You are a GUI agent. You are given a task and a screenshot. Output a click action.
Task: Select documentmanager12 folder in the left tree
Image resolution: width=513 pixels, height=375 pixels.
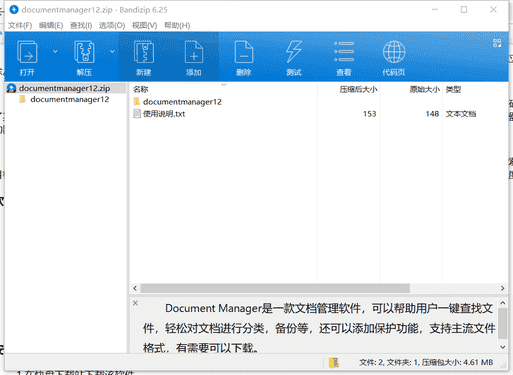[70, 99]
